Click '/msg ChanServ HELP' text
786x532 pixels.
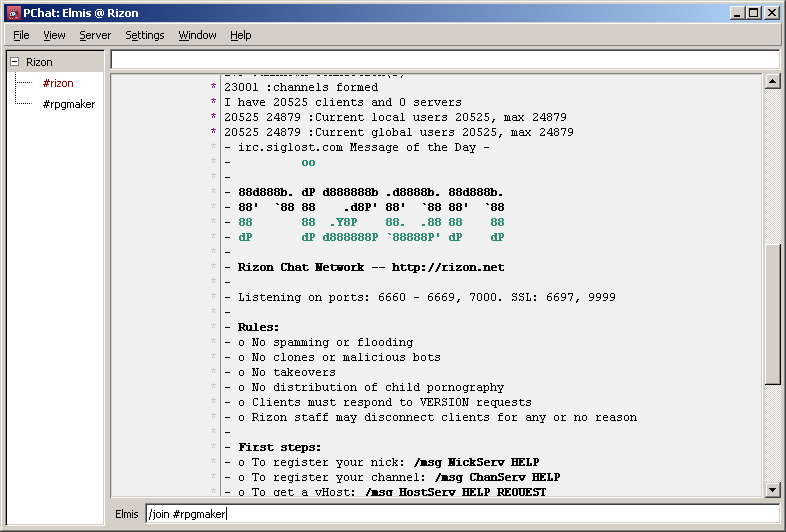[x=497, y=477]
